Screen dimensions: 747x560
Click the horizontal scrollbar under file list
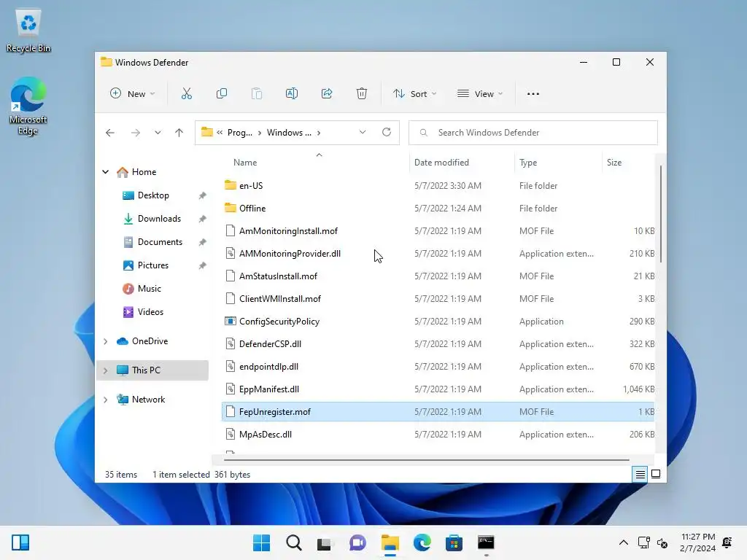[x=426, y=460]
